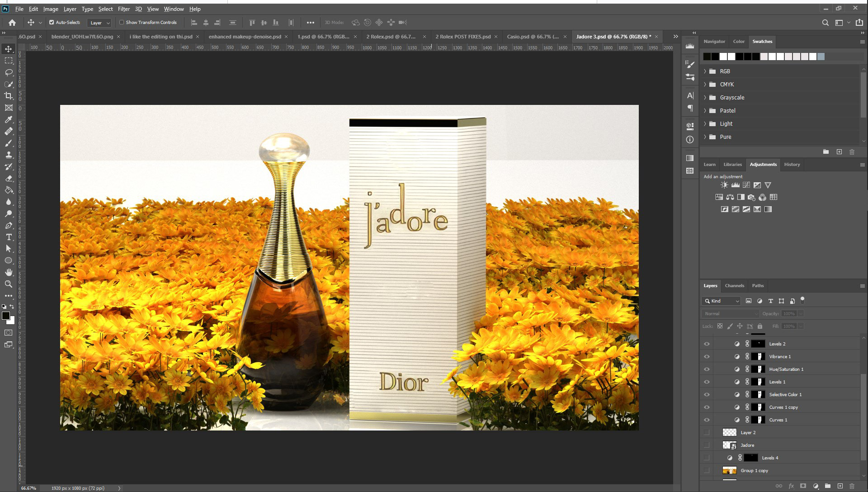Add a Channel Mixer adjustment
This screenshot has height=492, width=868.
(763, 197)
